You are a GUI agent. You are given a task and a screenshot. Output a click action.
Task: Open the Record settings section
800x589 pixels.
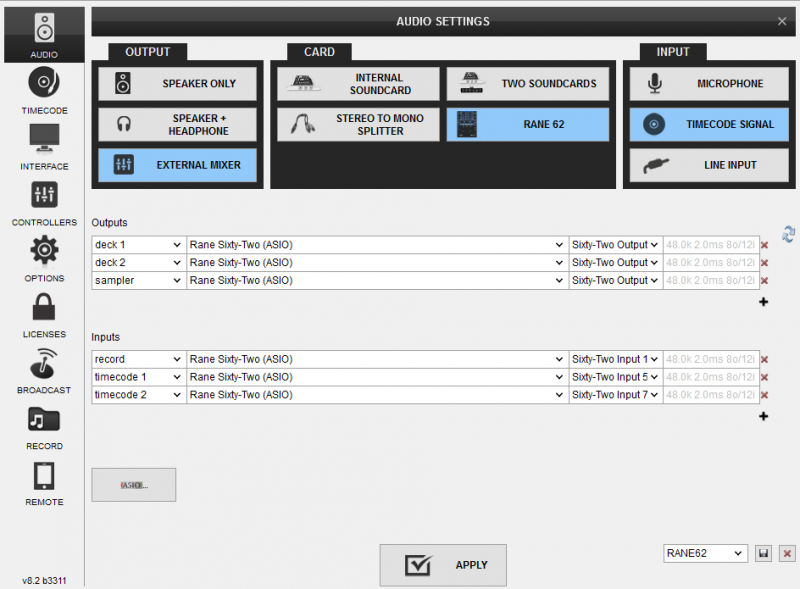44,427
